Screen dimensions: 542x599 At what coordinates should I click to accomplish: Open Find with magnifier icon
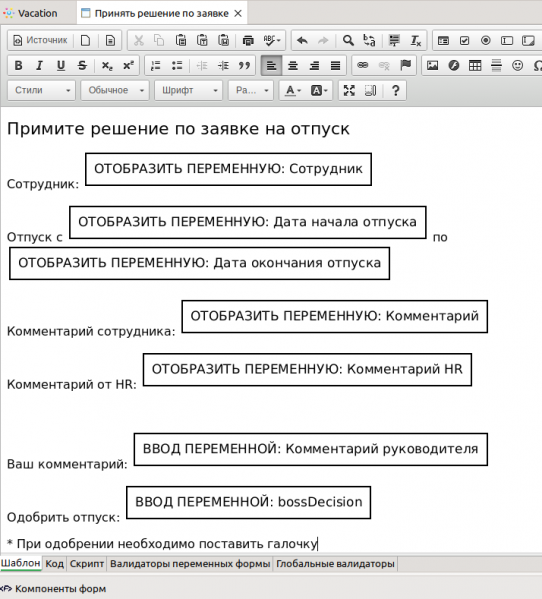click(348, 40)
